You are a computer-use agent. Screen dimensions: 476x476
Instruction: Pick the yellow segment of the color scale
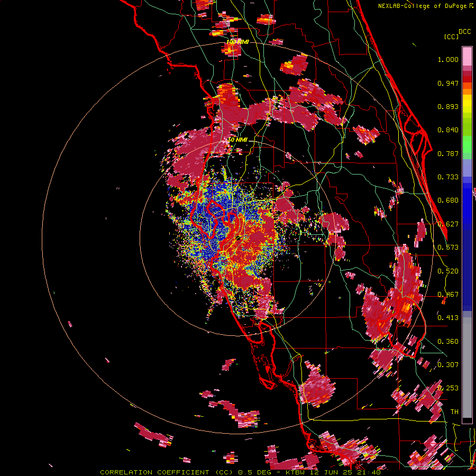pyautogui.click(x=467, y=104)
